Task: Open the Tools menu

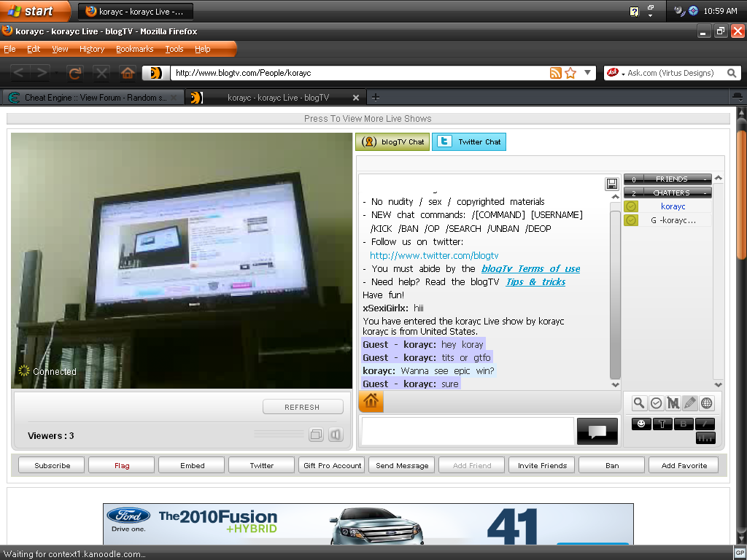Action: pyautogui.click(x=174, y=49)
